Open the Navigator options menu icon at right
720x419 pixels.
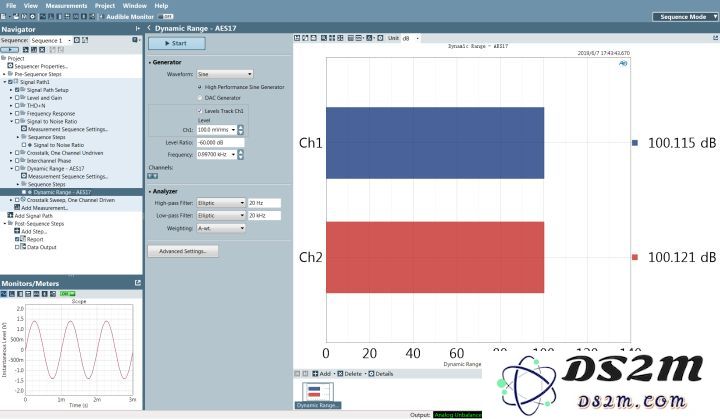[135, 40]
